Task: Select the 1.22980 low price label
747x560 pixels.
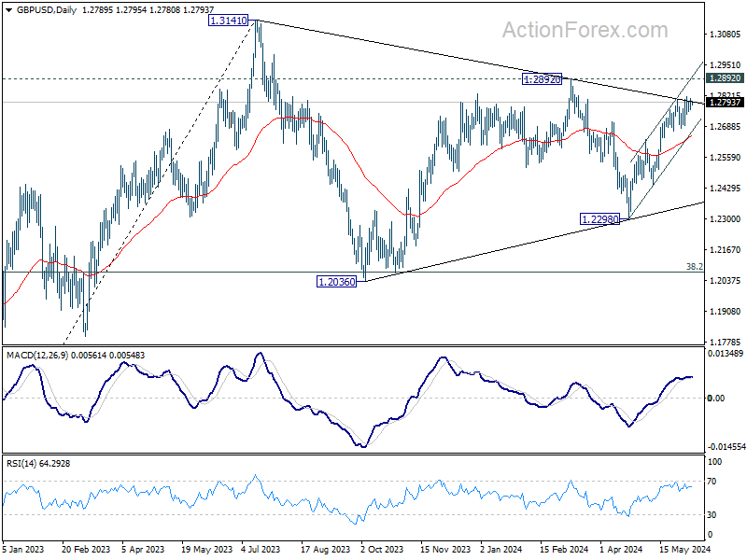Action: [599, 219]
